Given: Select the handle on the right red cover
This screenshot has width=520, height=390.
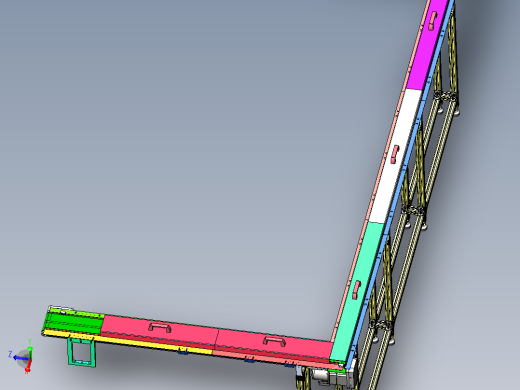Looking at the screenshot, I should 274,341.
